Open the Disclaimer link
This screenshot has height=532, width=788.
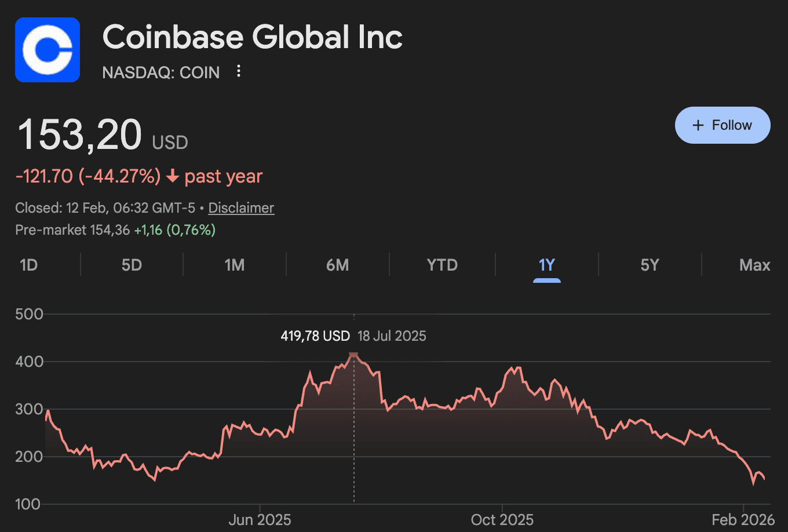click(x=241, y=208)
